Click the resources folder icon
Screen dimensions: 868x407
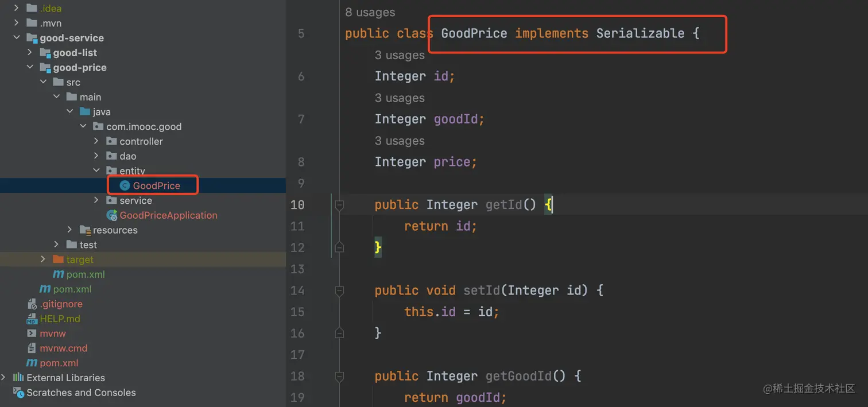85,230
